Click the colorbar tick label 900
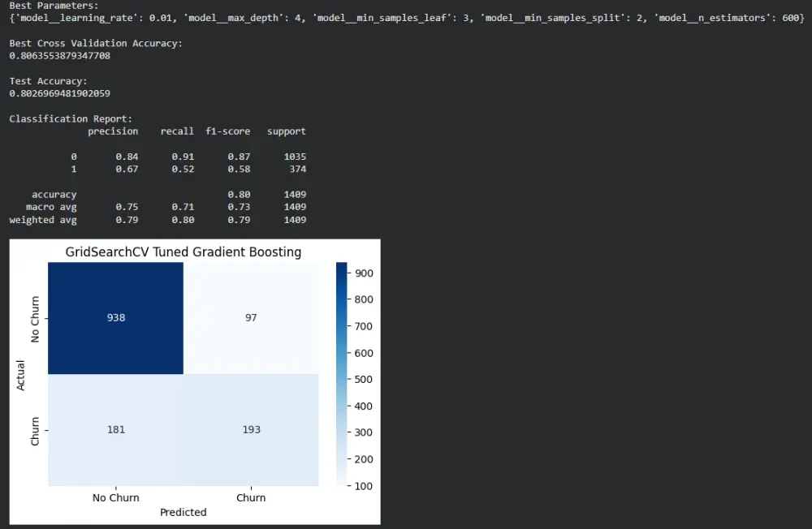 pos(364,273)
